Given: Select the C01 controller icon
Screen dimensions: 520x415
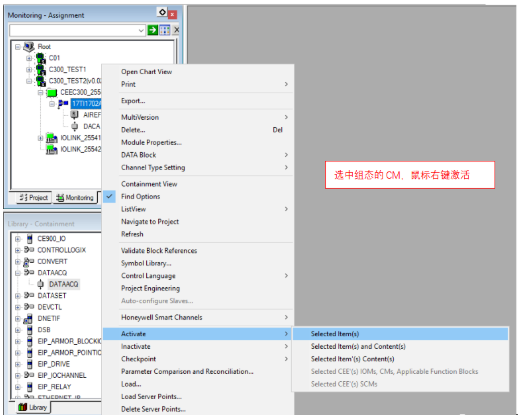Looking at the screenshot, I should tap(41, 58).
